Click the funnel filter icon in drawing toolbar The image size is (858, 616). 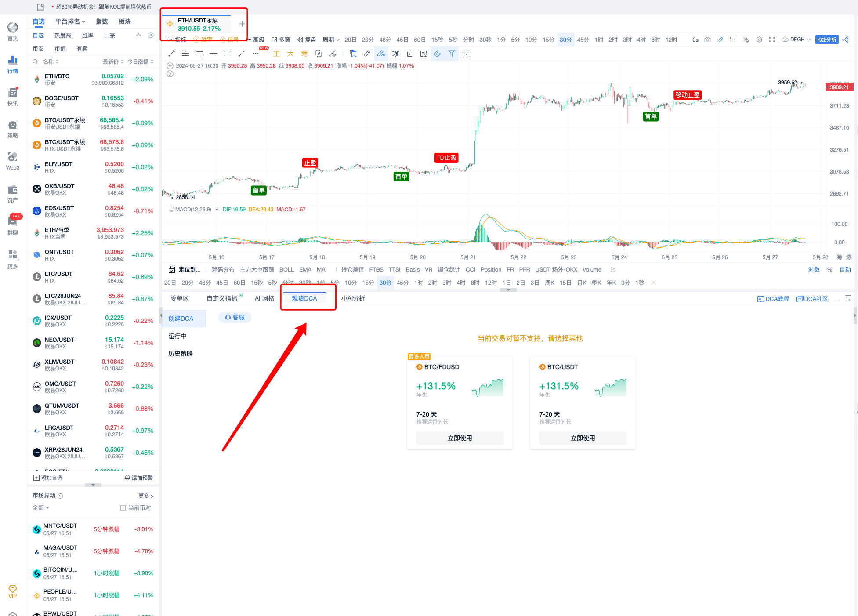pos(452,54)
